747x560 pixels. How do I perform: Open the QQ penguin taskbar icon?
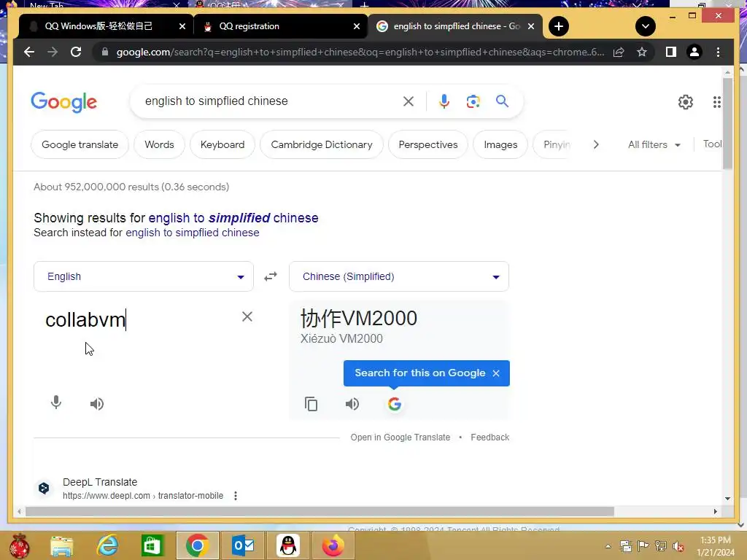point(288,545)
